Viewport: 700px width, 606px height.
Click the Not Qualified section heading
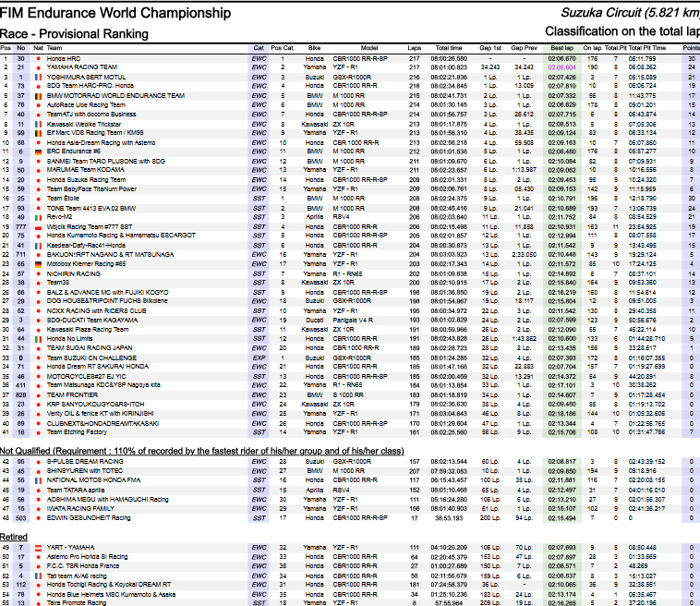[202, 451]
